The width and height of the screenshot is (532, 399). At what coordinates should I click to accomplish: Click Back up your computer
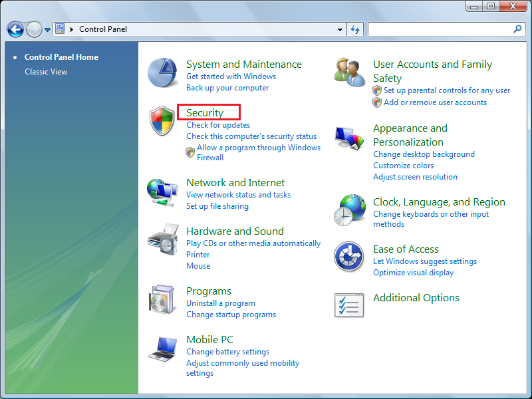point(227,88)
